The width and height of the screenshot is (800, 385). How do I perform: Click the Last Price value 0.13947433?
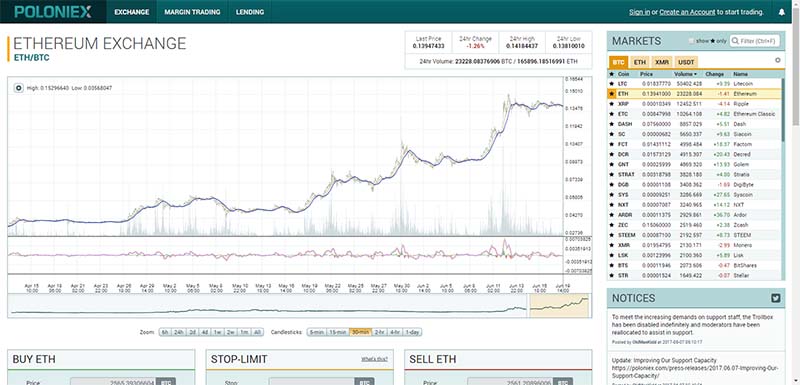(x=429, y=46)
